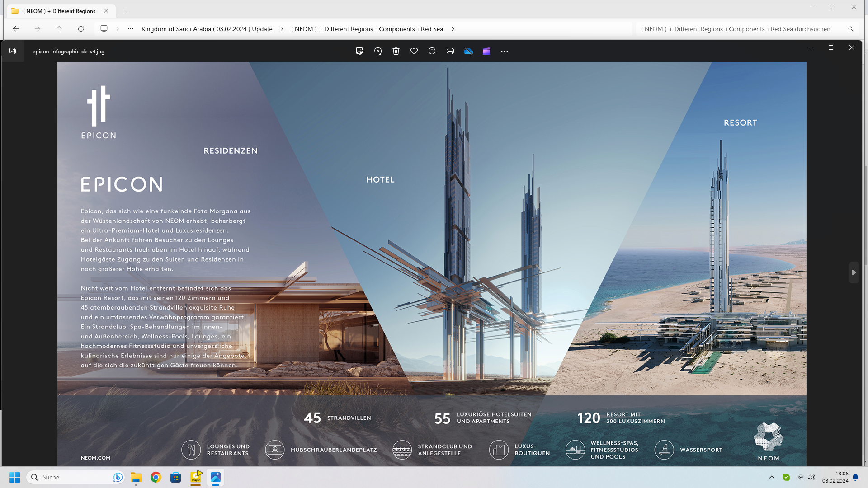Screen dimensions: 868x488
Task: Open the Photos three-dot more menu
Action: pos(505,52)
